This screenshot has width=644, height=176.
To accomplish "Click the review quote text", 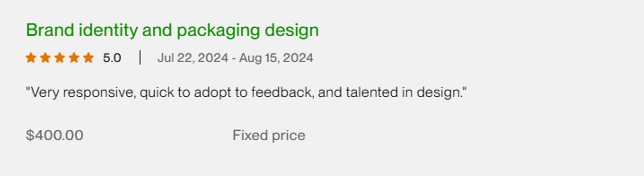I will (247, 93).
